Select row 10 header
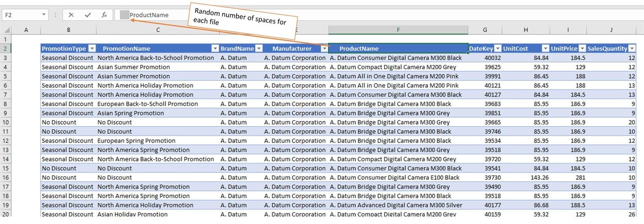This screenshot has height=224, width=644. click(x=6, y=122)
